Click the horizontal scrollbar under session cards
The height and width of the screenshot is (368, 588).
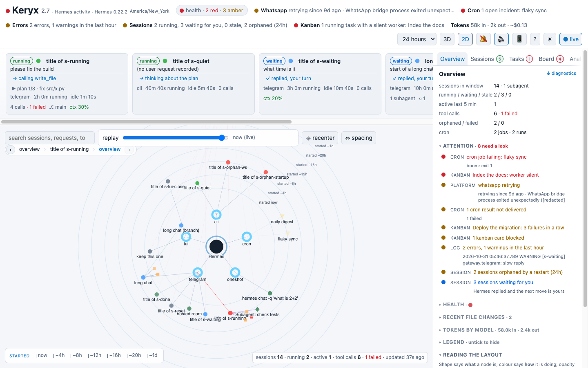146,122
